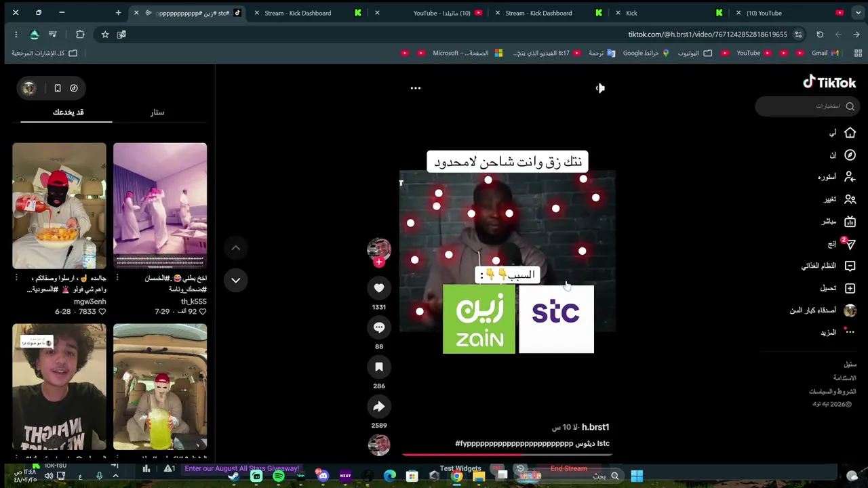
Task: Show hidden icons in the system tray
Action: tap(115, 476)
